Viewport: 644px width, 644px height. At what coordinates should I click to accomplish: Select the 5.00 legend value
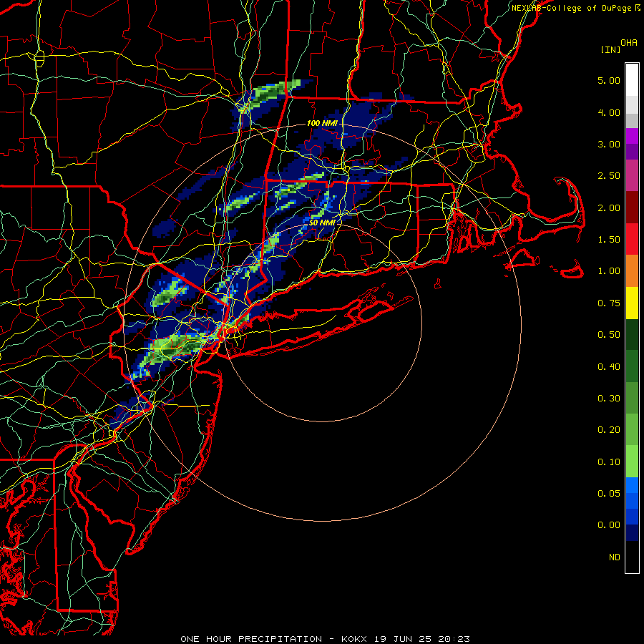(609, 80)
